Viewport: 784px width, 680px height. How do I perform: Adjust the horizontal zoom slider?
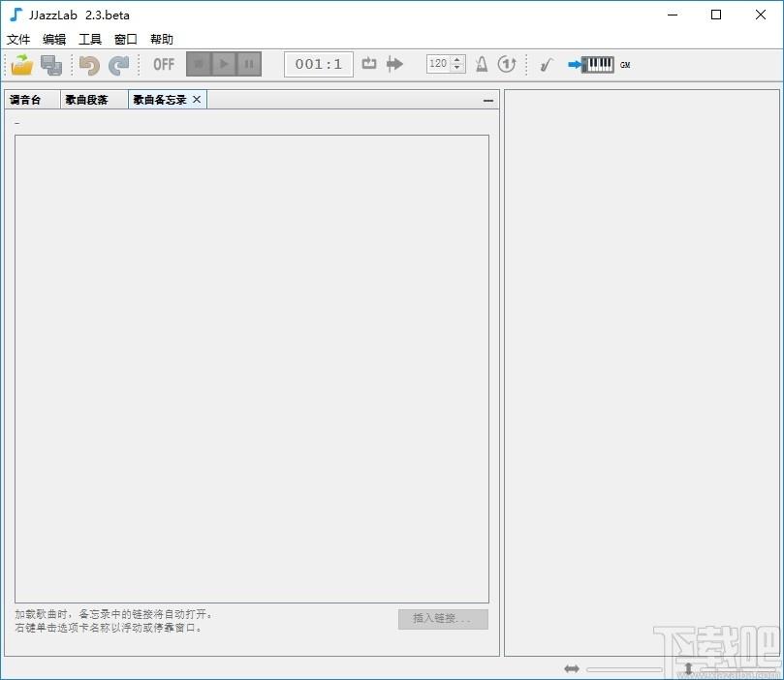tap(624, 669)
